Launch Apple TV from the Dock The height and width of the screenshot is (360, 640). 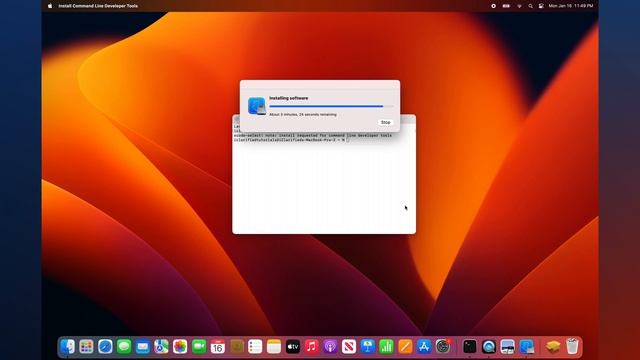pyautogui.click(x=293, y=347)
